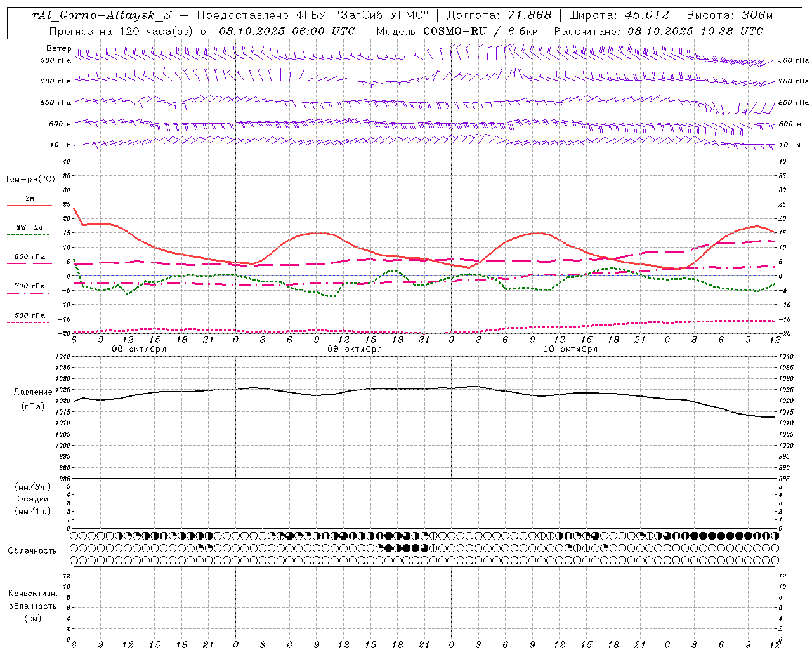812x650 pixels.
Task: Click the Тем-ра(°C) axis title
Action: coord(30,180)
